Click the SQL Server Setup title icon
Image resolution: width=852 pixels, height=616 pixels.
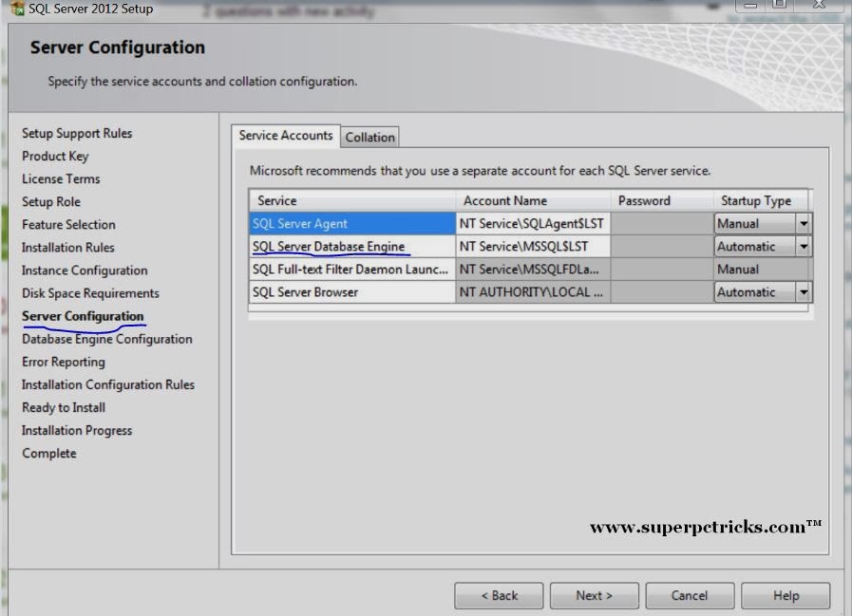click(x=17, y=9)
